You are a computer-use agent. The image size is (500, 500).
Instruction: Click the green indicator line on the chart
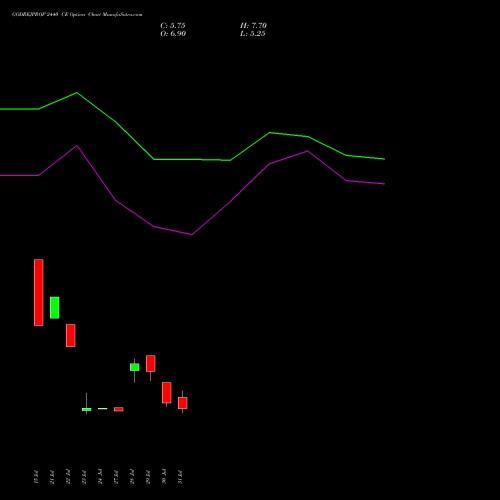[192, 159]
